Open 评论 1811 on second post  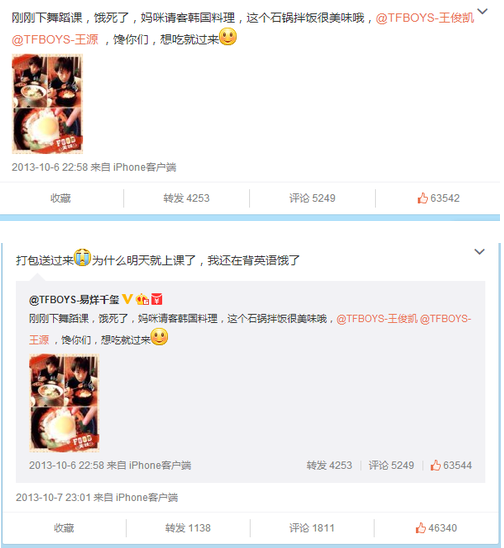312,528
